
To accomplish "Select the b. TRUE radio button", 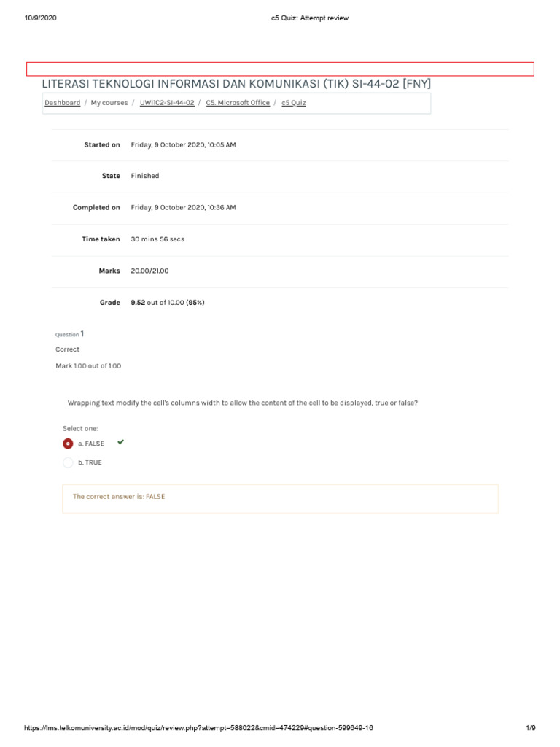I will coord(68,462).
